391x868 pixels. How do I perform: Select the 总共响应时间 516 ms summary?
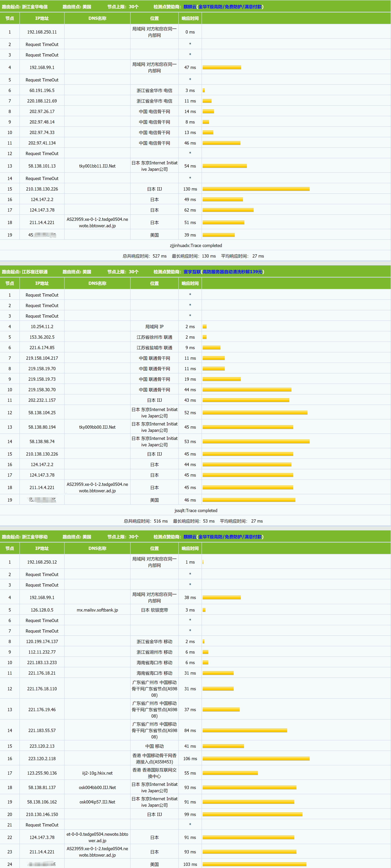click(145, 521)
